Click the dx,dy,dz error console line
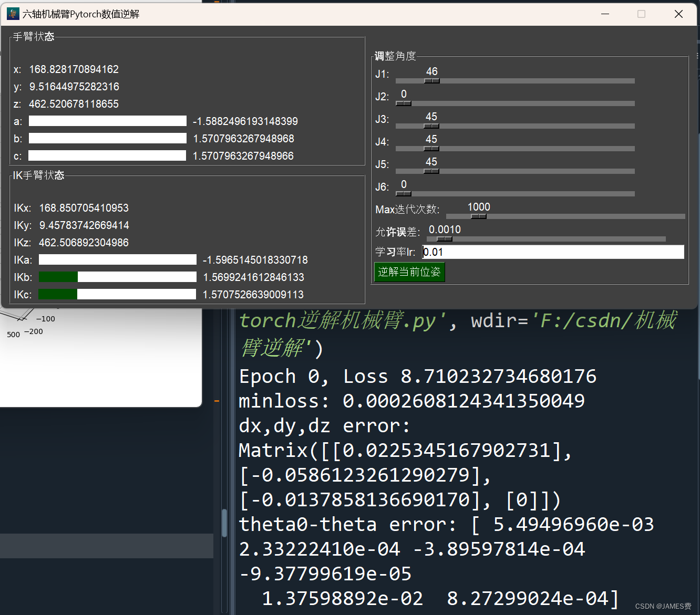700x615 pixels. pos(324,425)
